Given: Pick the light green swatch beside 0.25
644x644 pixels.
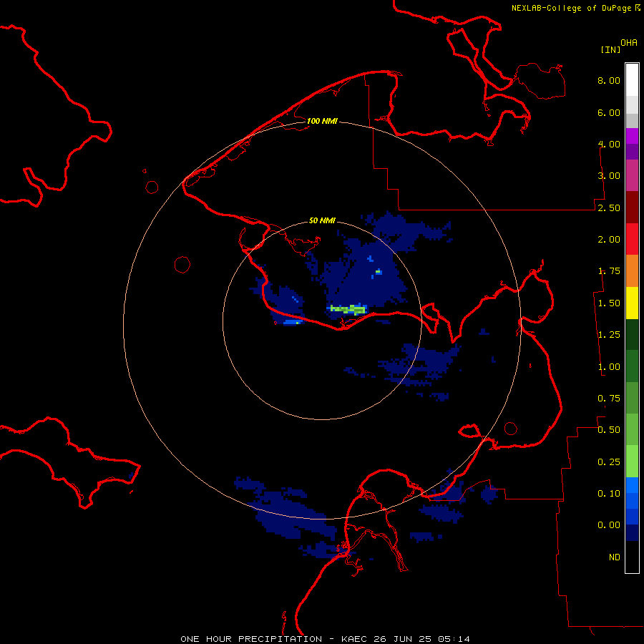Looking at the screenshot, I should click(x=632, y=462).
